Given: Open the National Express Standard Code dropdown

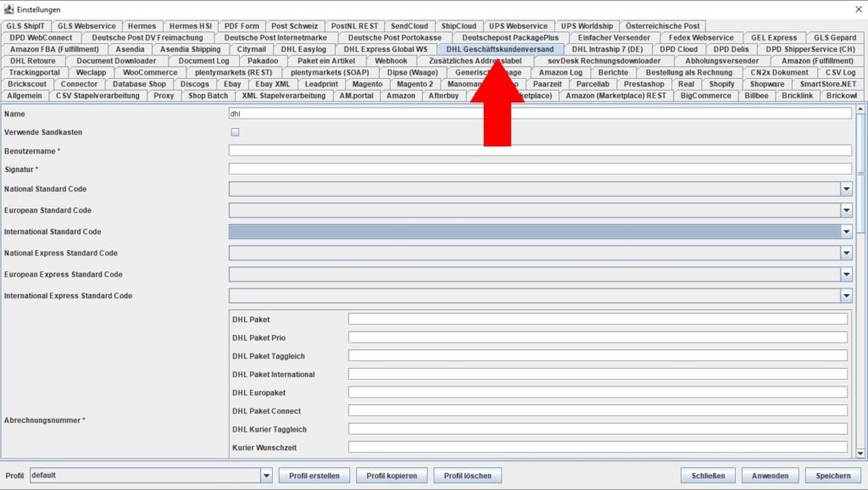Looking at the screenshot, I should click(847, 253).
